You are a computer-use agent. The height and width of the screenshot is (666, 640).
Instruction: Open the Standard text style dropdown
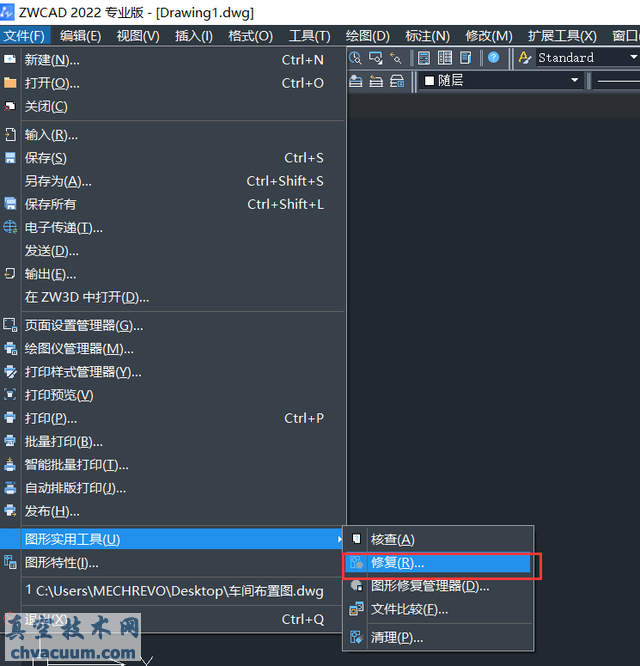coord(634,57)
